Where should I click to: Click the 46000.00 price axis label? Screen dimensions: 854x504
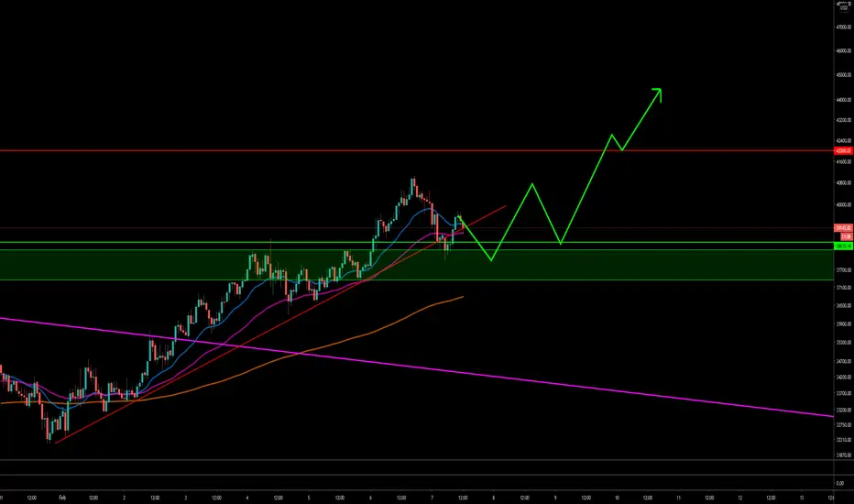pyautogui.click(x=843, y=50)
